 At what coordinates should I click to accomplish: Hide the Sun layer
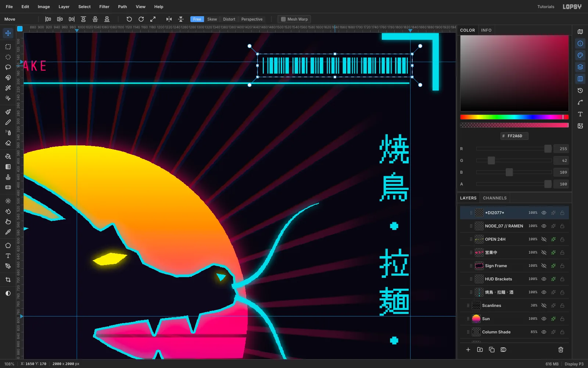click(x=544, y=319)
